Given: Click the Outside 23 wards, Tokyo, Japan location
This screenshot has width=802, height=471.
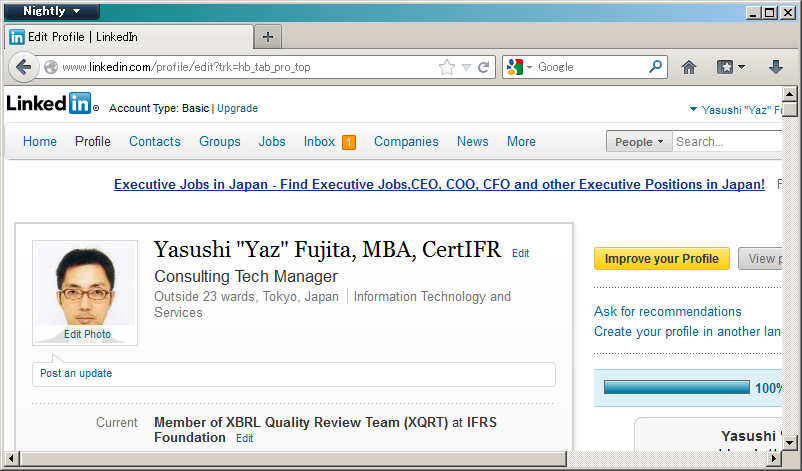Looking at the screenshot, I should pyautogui.click(x=247, y=297).
